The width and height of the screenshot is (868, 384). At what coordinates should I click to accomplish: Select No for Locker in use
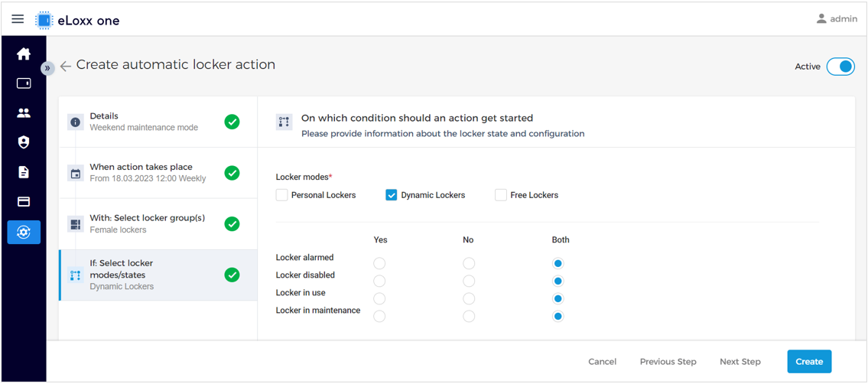469,299
